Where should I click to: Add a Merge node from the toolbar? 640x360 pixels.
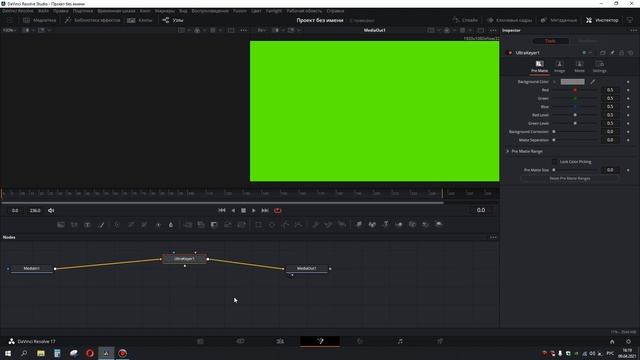188,224
